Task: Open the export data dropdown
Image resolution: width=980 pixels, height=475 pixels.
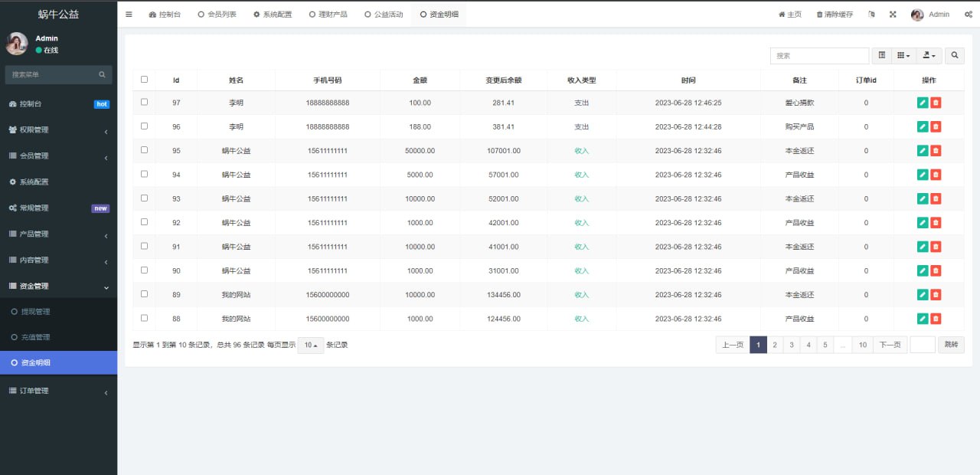Action: tap(929, 56)
